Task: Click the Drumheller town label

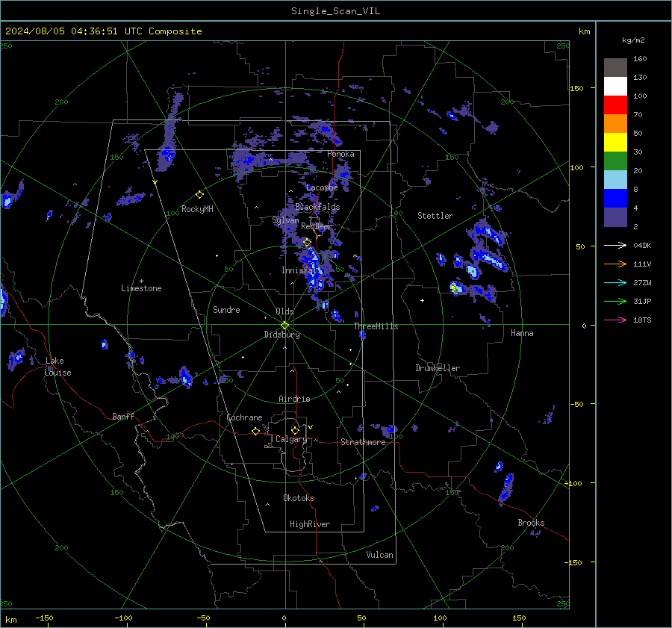Action: pyautogui.click(x=438, y=368)
